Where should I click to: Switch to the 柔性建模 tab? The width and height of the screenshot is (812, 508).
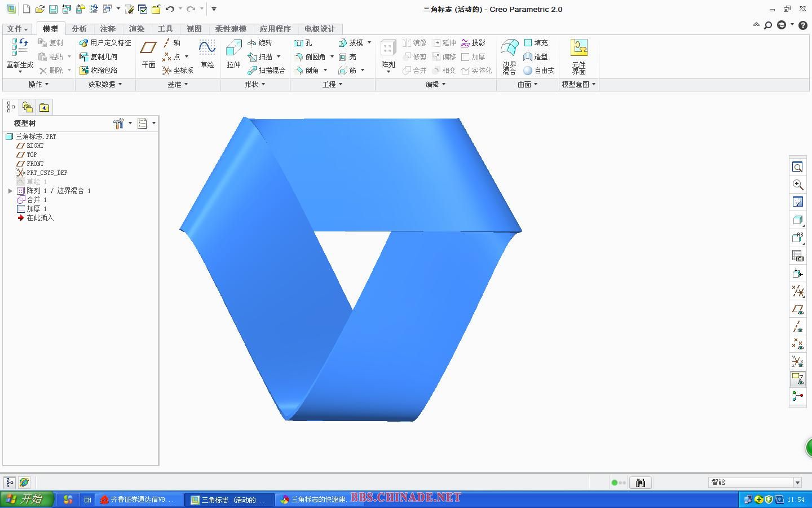point(231,29)
